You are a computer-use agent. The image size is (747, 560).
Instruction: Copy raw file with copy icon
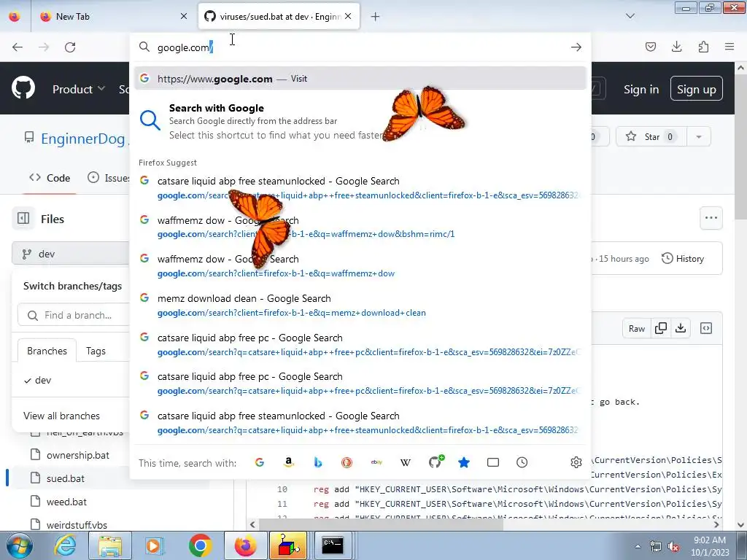click(661, 328)
